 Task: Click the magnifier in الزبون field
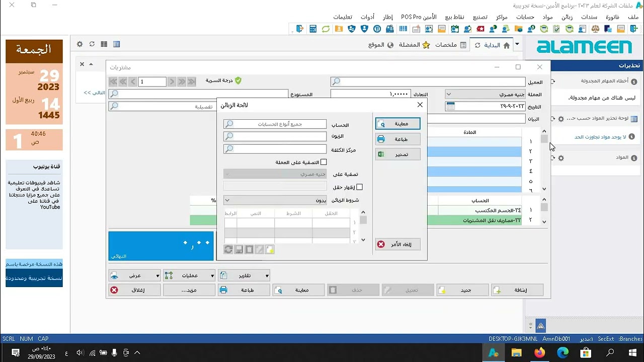(x=229, y=136)
